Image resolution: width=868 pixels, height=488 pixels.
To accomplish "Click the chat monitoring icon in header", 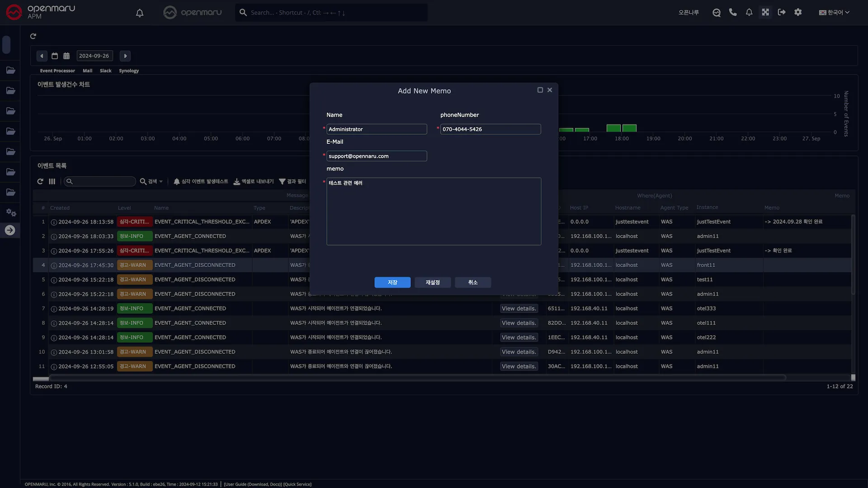I will [x=717, y=13].
